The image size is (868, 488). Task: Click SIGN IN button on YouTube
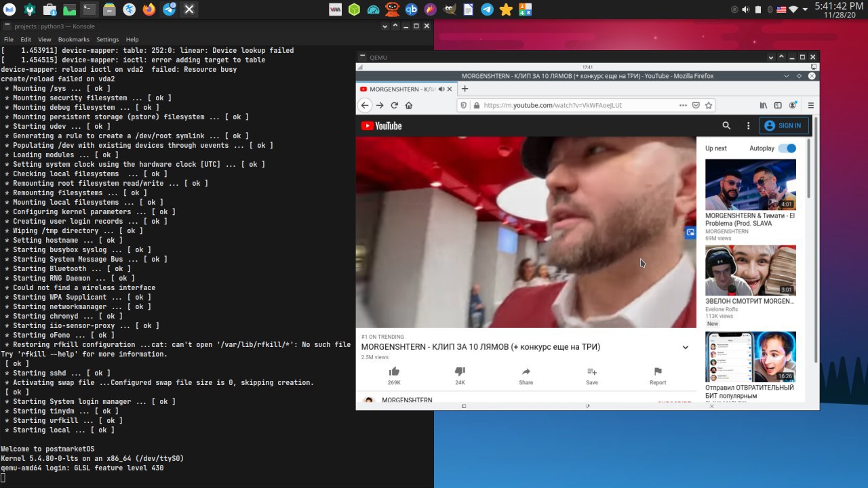784,125
